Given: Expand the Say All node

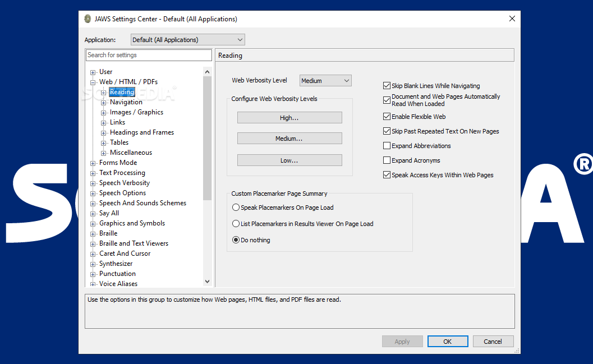Looking at the screenshot, I should (x=93, y=214).
